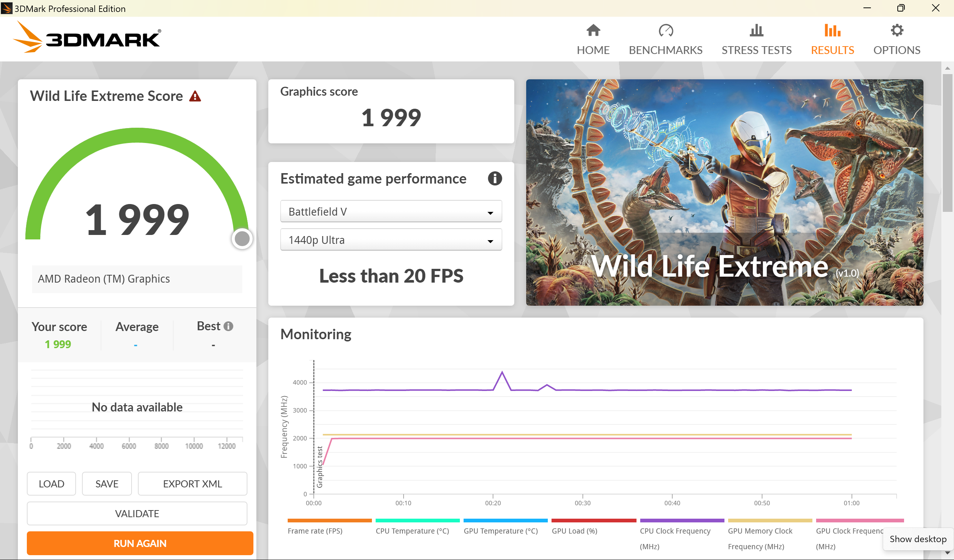
Task: Restore the window using title bar button
Action: pyautogui.click(x=901, y=8)
